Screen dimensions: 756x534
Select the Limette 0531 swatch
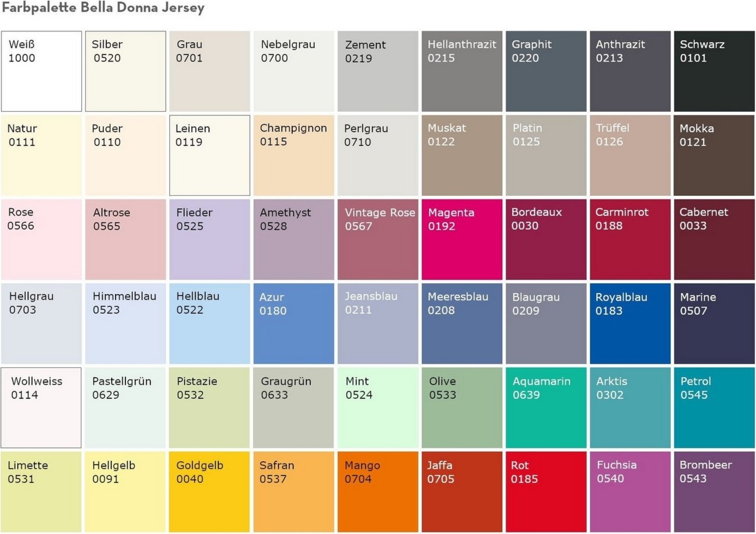click(x=41, y=492)
